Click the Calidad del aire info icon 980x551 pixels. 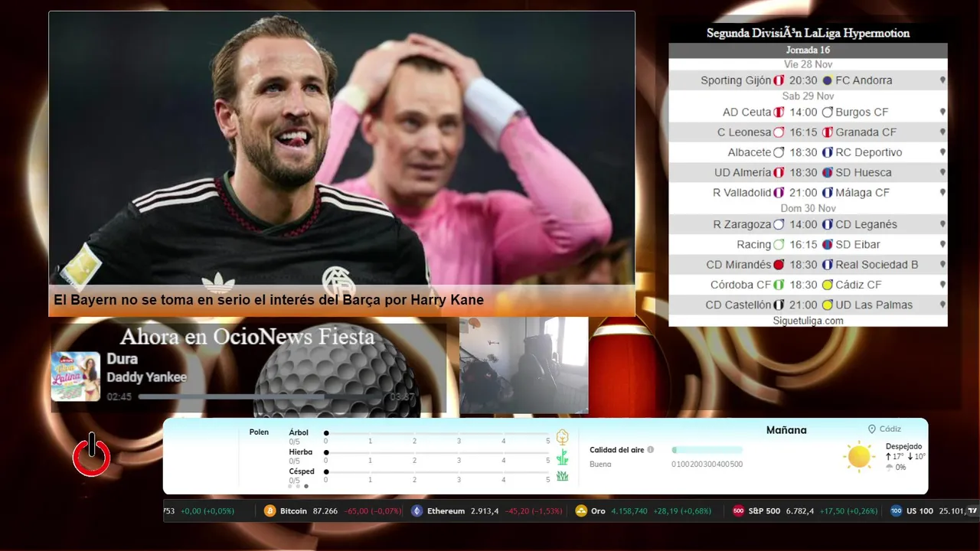point(651,450)
